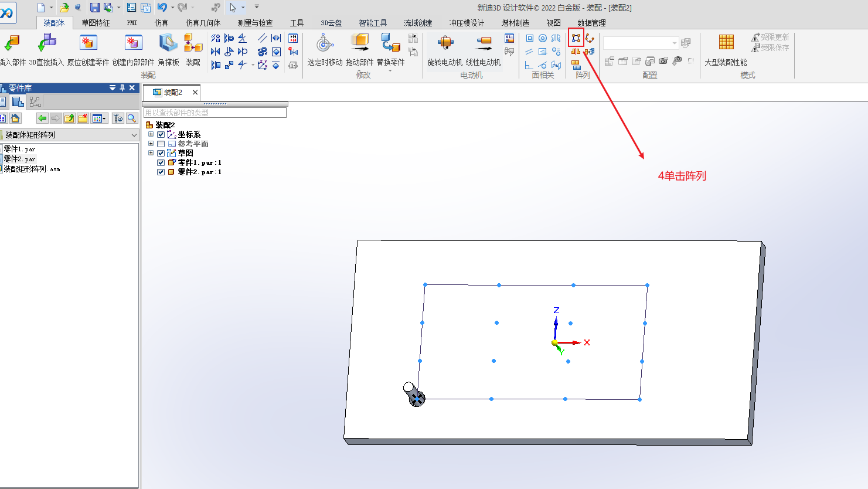Image resolution: width=868 pixels, height=489 pixels.
Task: Open the 装配体矩形阵列 folder dropdown
Action: point(134,135)
